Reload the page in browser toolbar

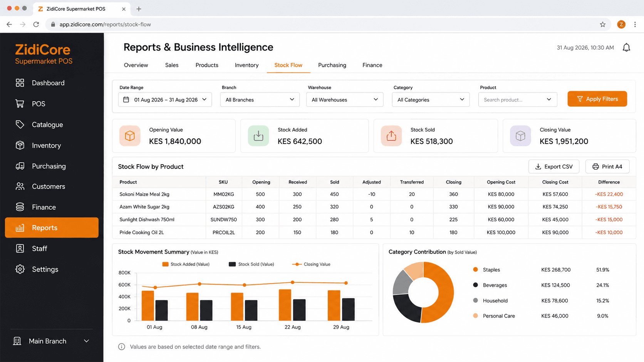click(x=36, y=24)
